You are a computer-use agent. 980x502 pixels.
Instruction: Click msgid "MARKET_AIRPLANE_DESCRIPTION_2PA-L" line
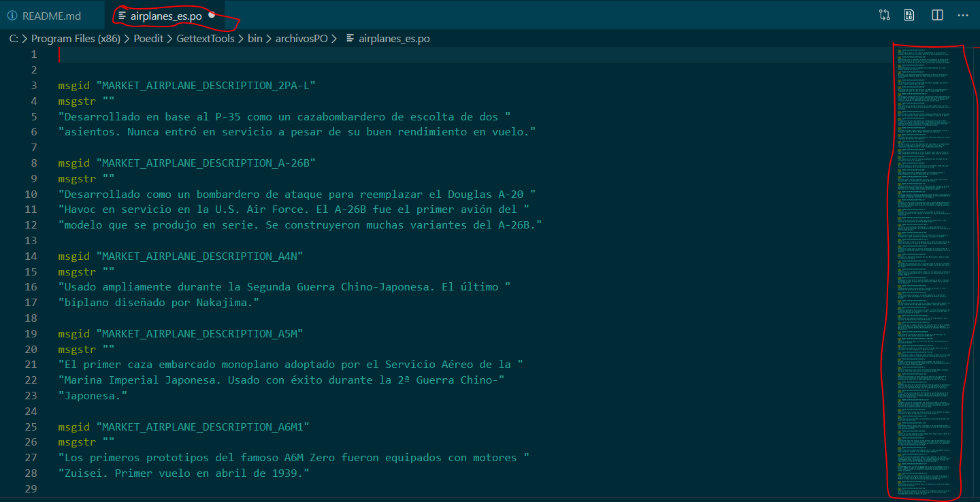pyautogui.click(x=187, y=86)
